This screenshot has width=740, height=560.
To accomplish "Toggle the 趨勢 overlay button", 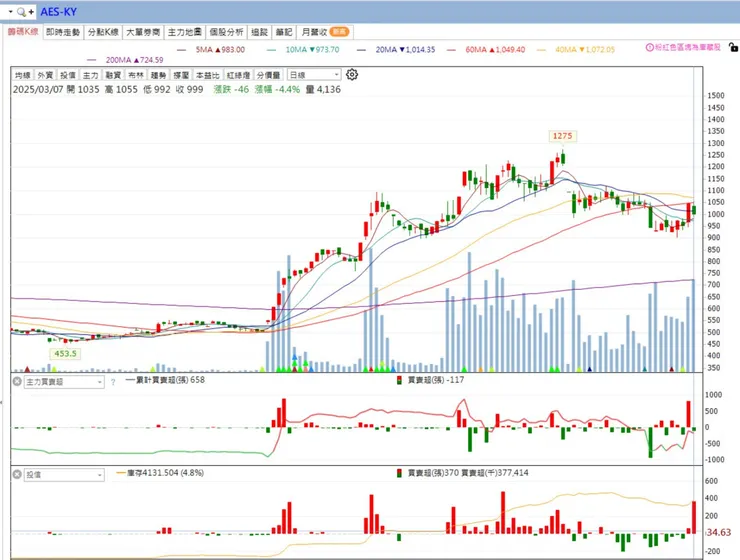I will 159,75.
